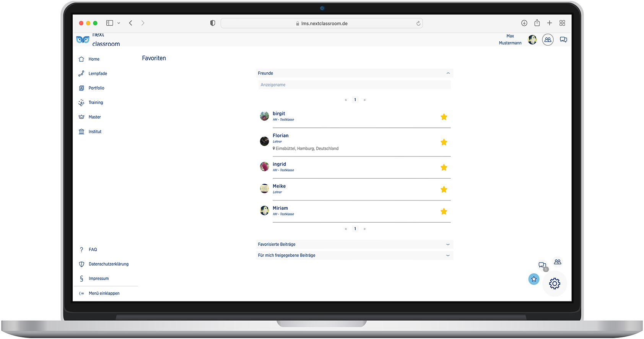The height and width of the screenshot is (339, 644).
Task: Open the Datenschutzerklärung link
Action: (x=108, y=264)
